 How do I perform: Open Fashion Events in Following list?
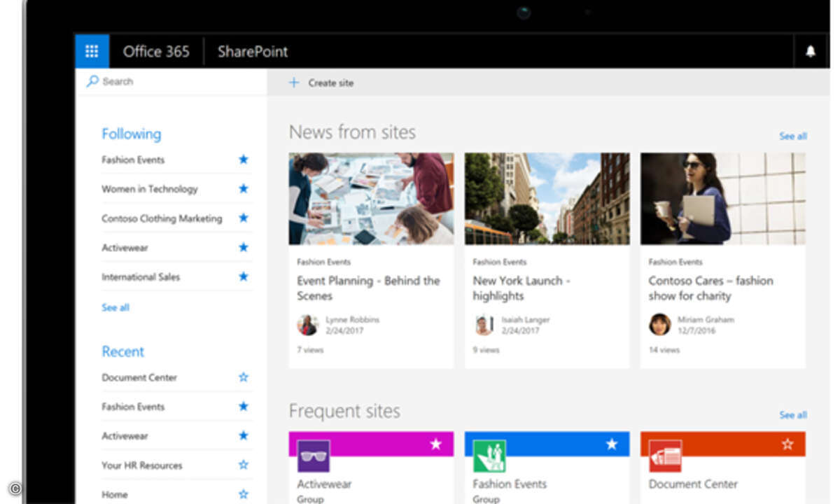[x=133, y=160]
